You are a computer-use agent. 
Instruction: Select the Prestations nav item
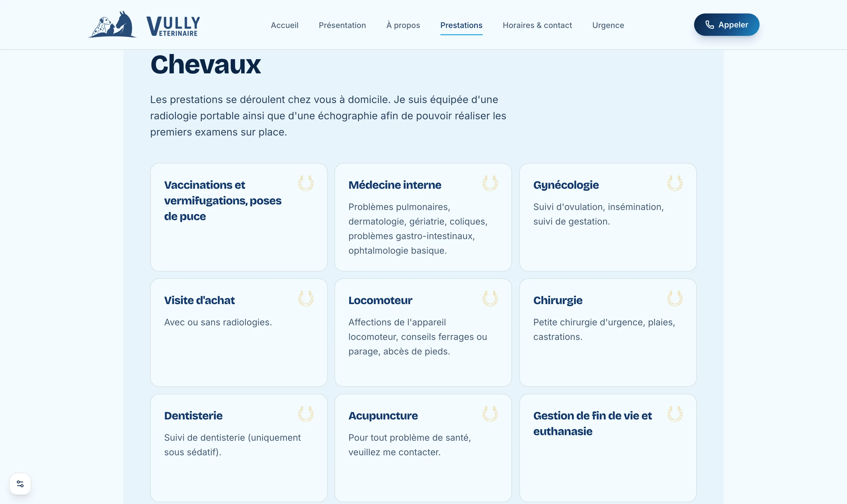pos(461,25)
